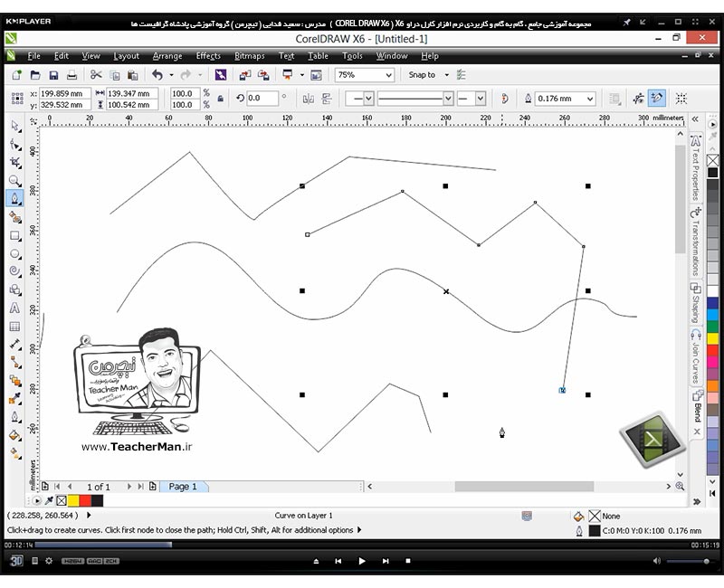Skip to next track in KMPlayer
The image size is (724, 588).
386,561
